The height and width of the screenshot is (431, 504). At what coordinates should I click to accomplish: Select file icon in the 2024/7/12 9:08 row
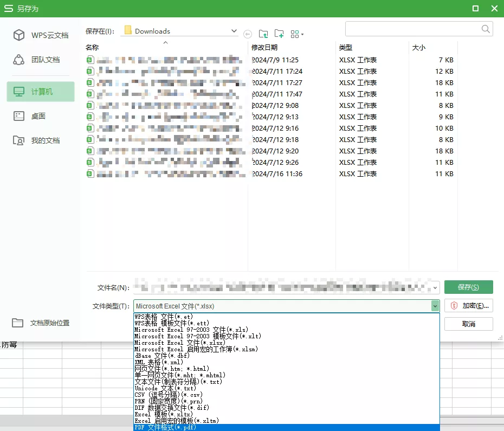point(90,106)
